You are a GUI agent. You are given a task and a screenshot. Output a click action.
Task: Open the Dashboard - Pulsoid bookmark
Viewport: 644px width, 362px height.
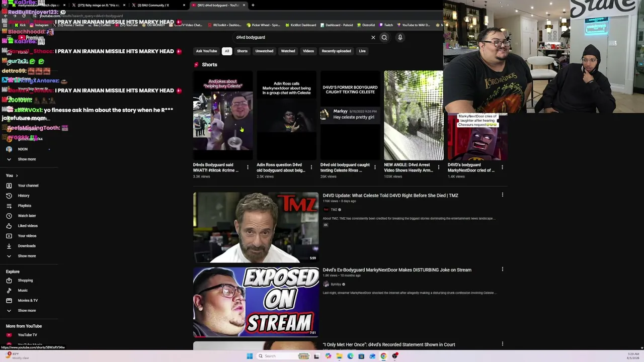pyautogui.click(x=337, y=25)
